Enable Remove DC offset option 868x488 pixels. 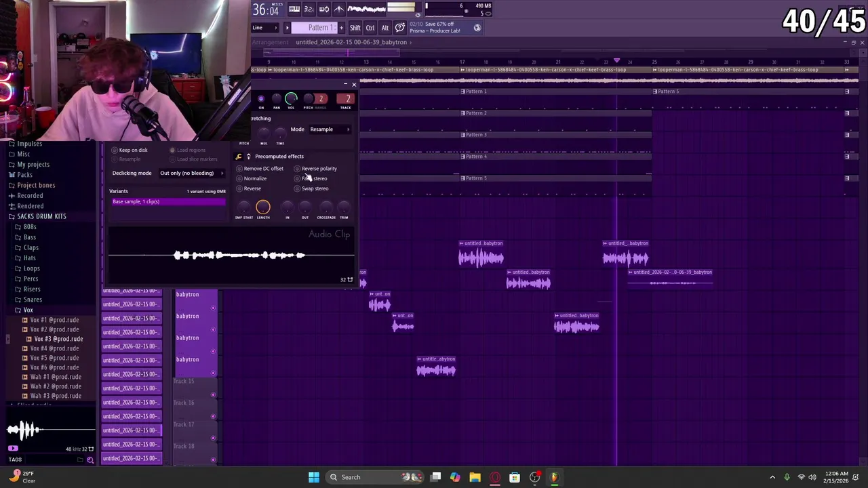pos(260,169)
